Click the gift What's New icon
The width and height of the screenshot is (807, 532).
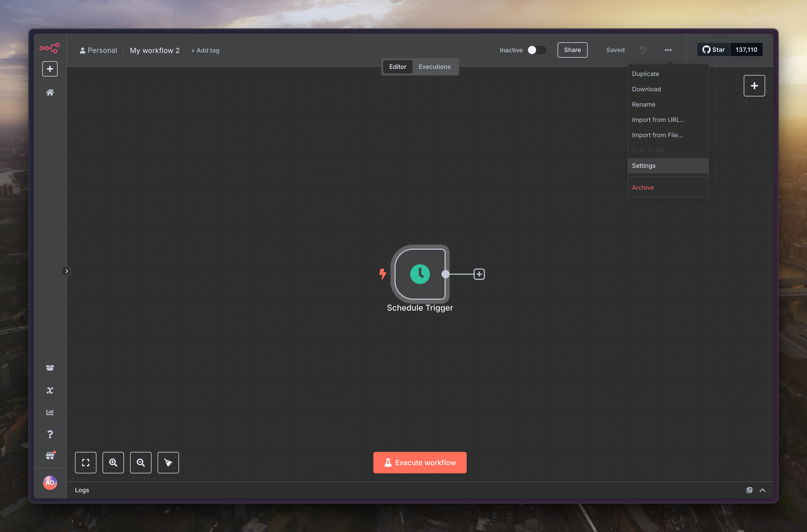[50, 456]
